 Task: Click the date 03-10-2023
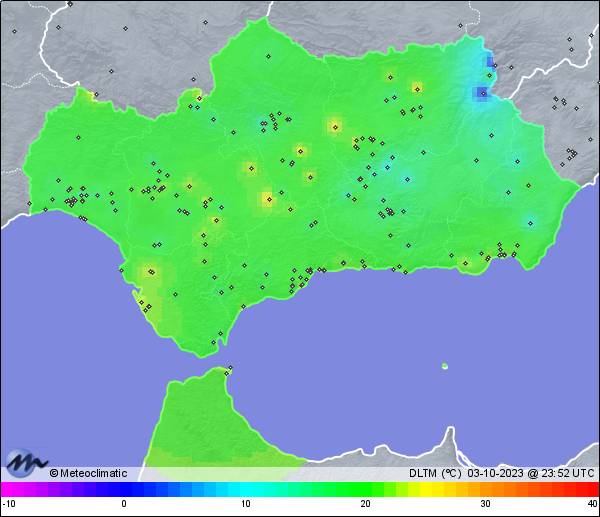coord(495,473)
